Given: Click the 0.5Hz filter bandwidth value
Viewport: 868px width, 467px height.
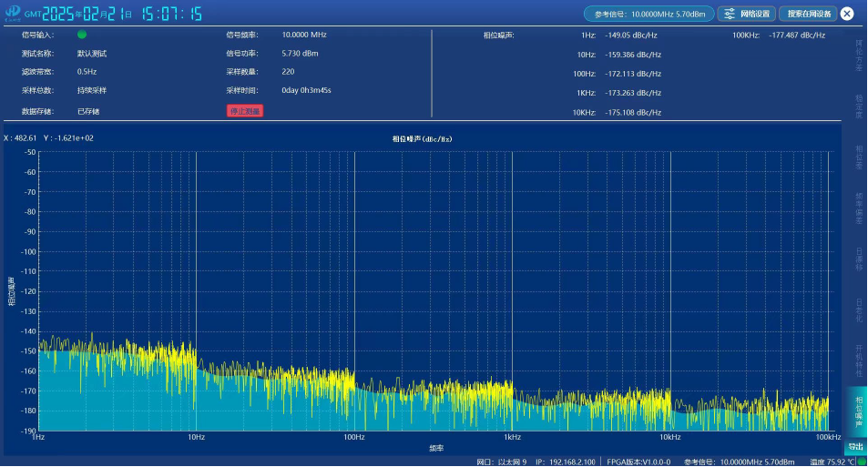Looking at the screenshot, I should 87,71.
